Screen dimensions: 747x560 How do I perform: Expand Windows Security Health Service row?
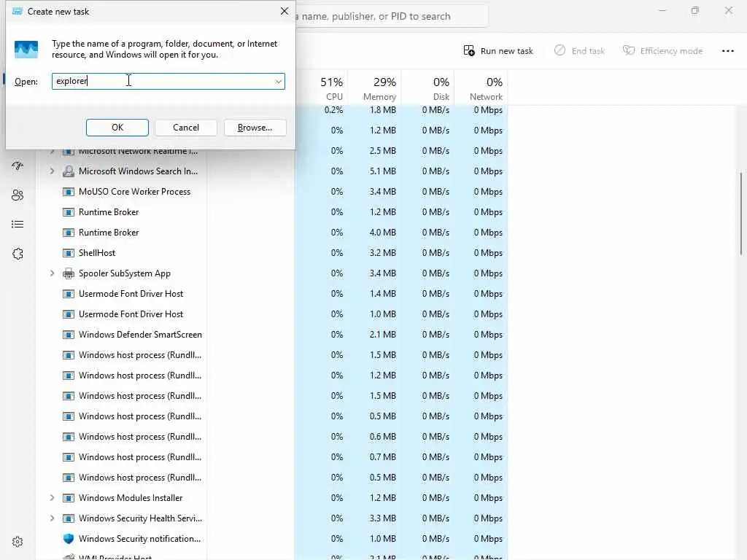(52, 518)
